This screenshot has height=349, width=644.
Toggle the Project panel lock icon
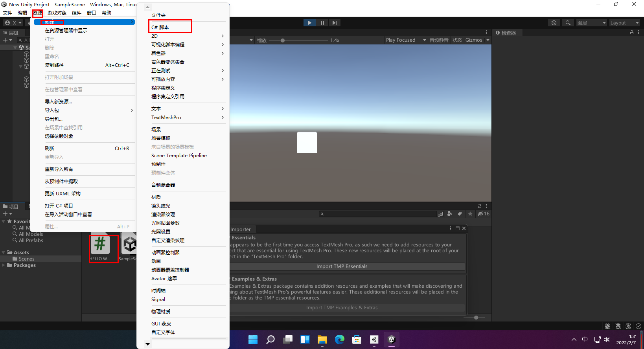[x=480, y=206]
